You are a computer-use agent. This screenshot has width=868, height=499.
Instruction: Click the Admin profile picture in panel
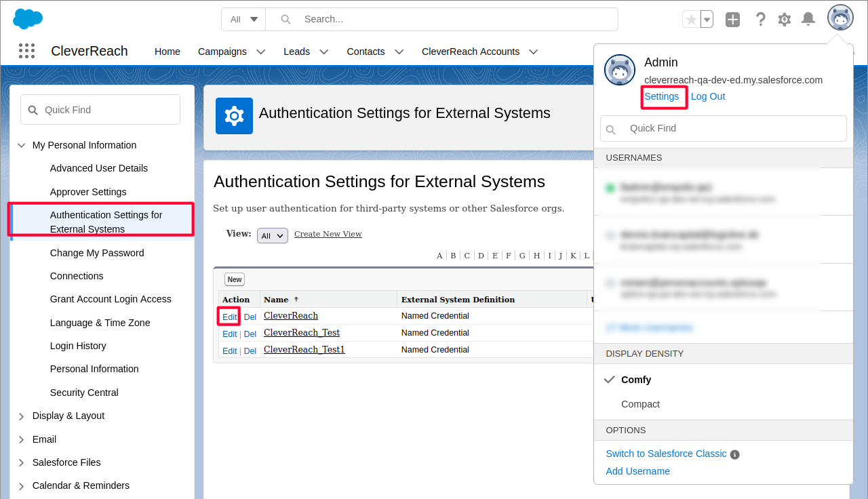point(620,70)
